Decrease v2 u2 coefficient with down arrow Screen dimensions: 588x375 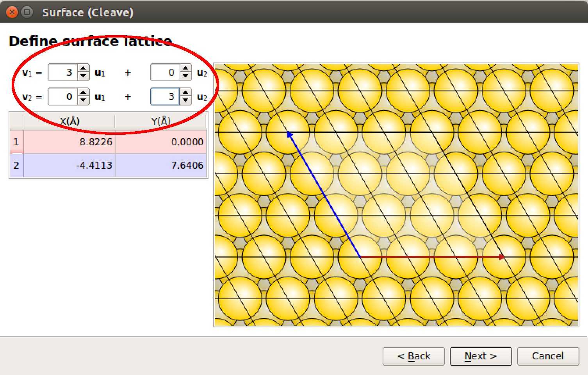tap(186, 100)
